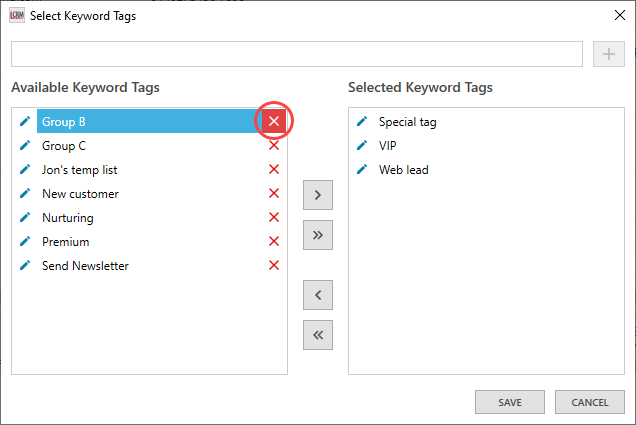
Task: Focus the new keyword tag text field
Action: [x=296, y=54]
